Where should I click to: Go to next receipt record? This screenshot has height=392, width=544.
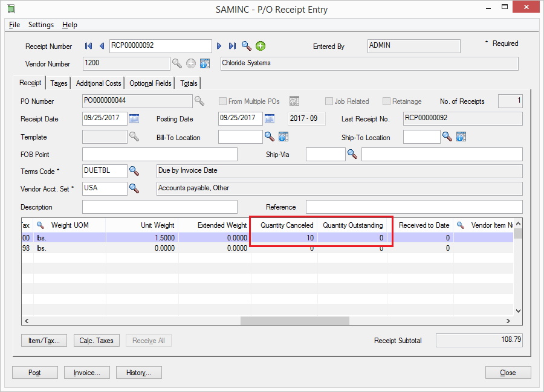point(219,46)
